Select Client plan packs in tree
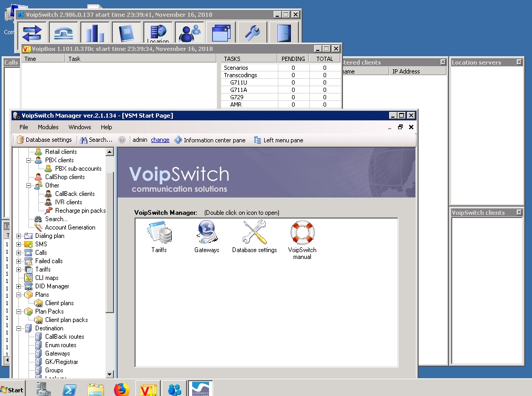Image resolution: width=532 pixels, height=396 pixels. click(67, 320)
